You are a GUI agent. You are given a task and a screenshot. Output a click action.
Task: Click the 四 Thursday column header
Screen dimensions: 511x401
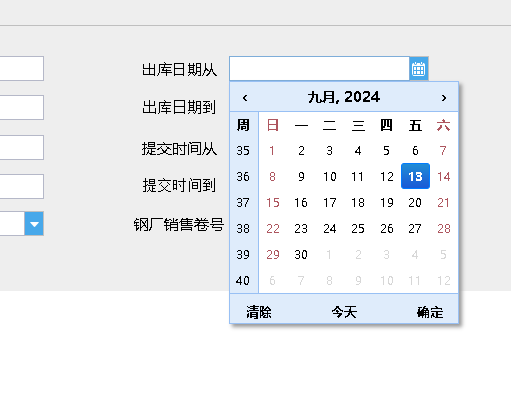[x=386, y=125]
